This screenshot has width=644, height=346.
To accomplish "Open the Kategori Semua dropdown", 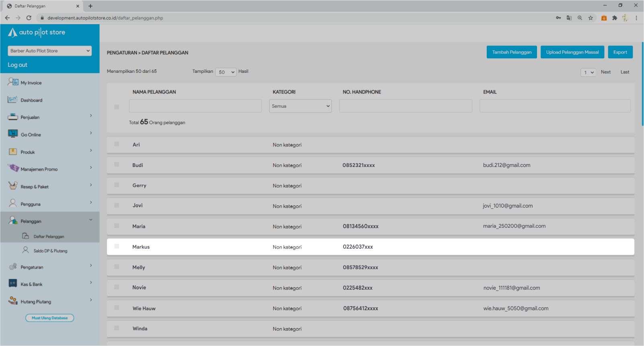I will pos(300,106).
